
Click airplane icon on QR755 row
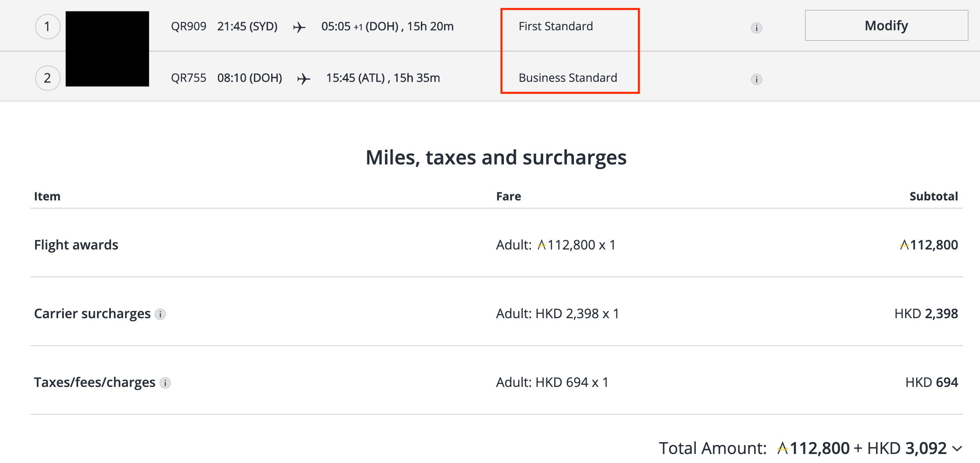(x=303, y=79)
